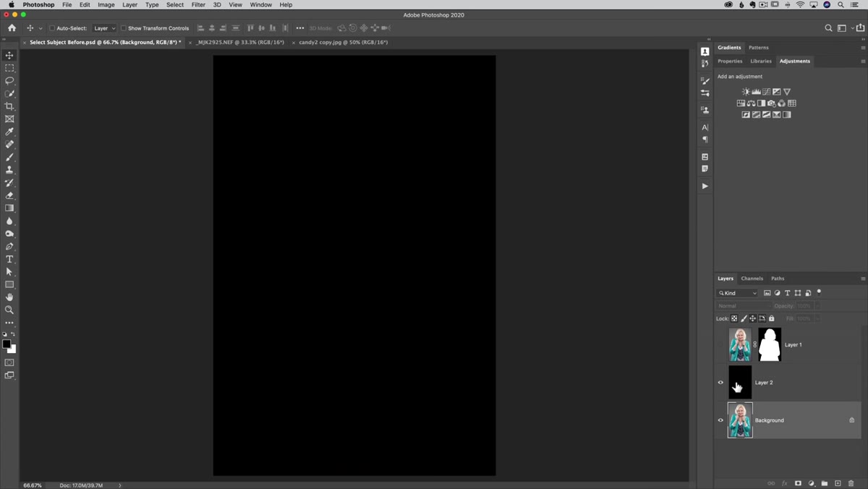Click the Layer 1 mask thumbnail

(770, 345)
